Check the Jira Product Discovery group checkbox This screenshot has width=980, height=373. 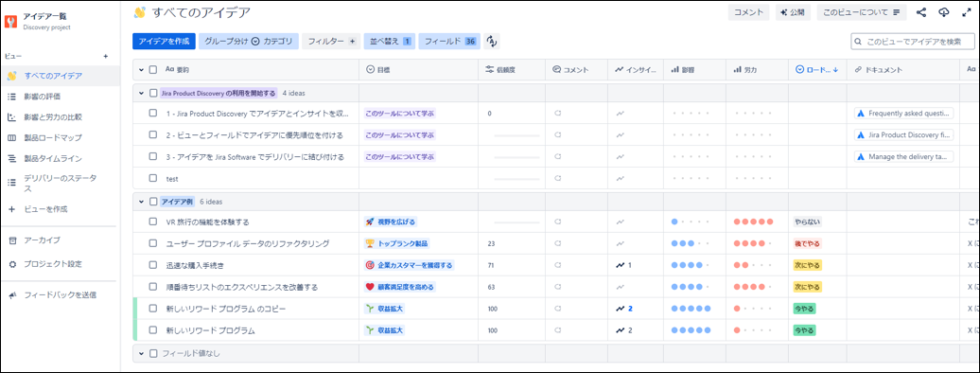(153, 93)
